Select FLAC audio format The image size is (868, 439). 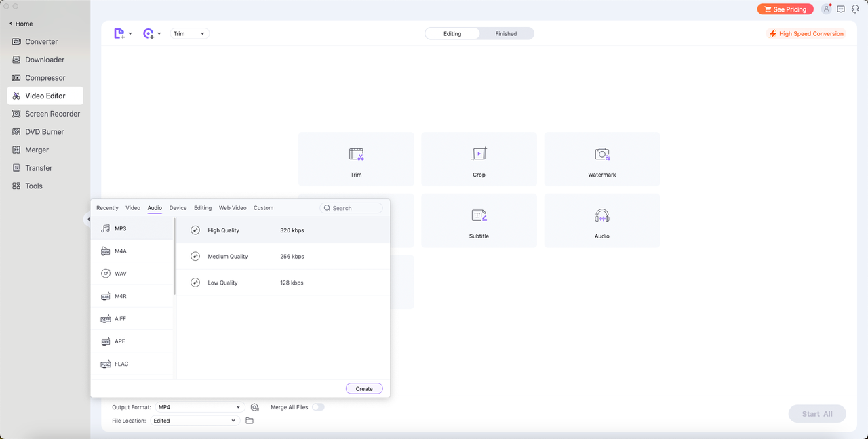(x=132, y=364)
